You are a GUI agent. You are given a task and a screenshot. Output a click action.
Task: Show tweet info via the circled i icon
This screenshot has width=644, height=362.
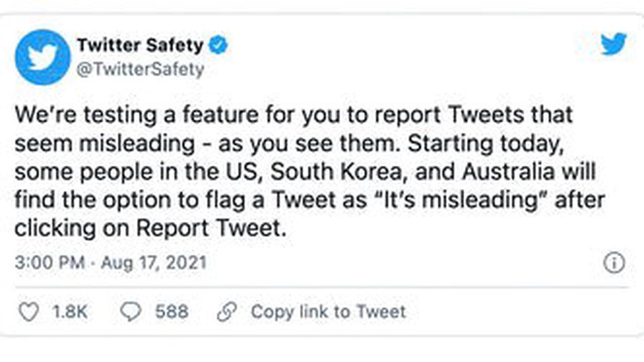[614, 263]
